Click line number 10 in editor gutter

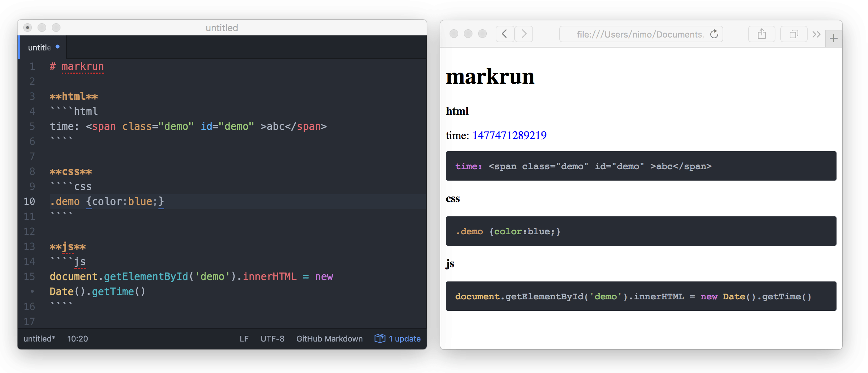pyautogui.click(x=29, y=202)
